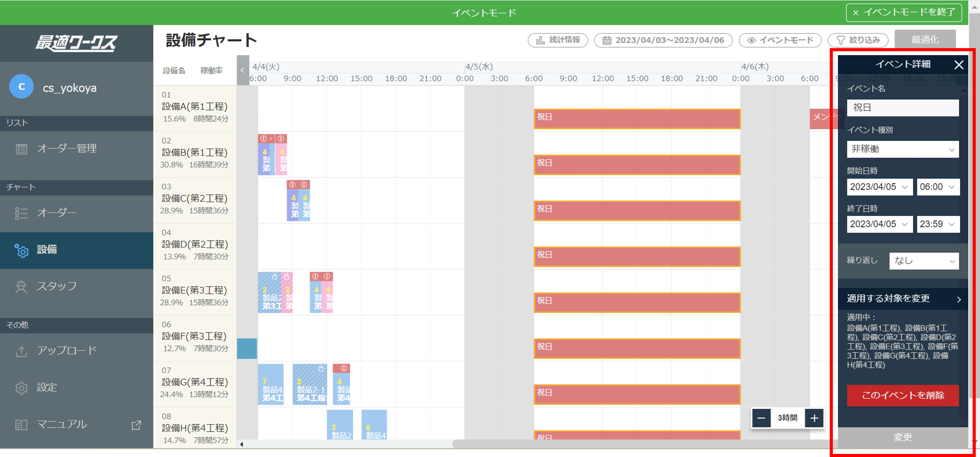
Task: Click the 設備名 column header
Action: coord(174,71)
